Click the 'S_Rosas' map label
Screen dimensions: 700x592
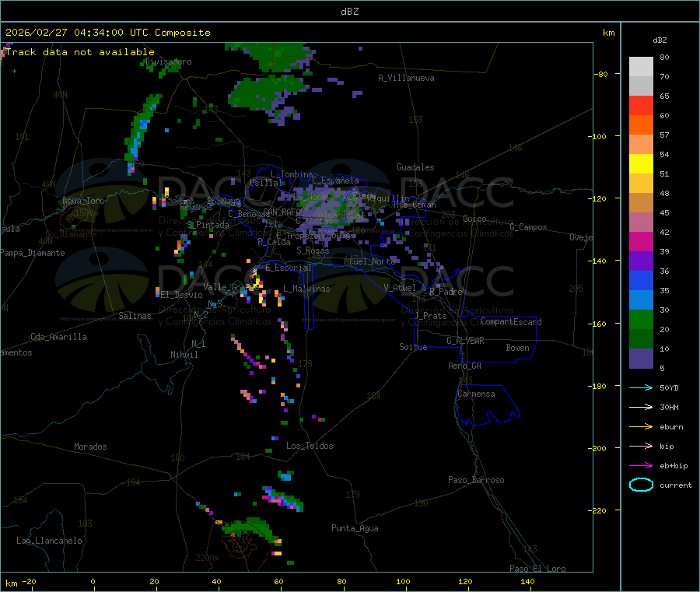pyautogui.click(x=313, y=250)
